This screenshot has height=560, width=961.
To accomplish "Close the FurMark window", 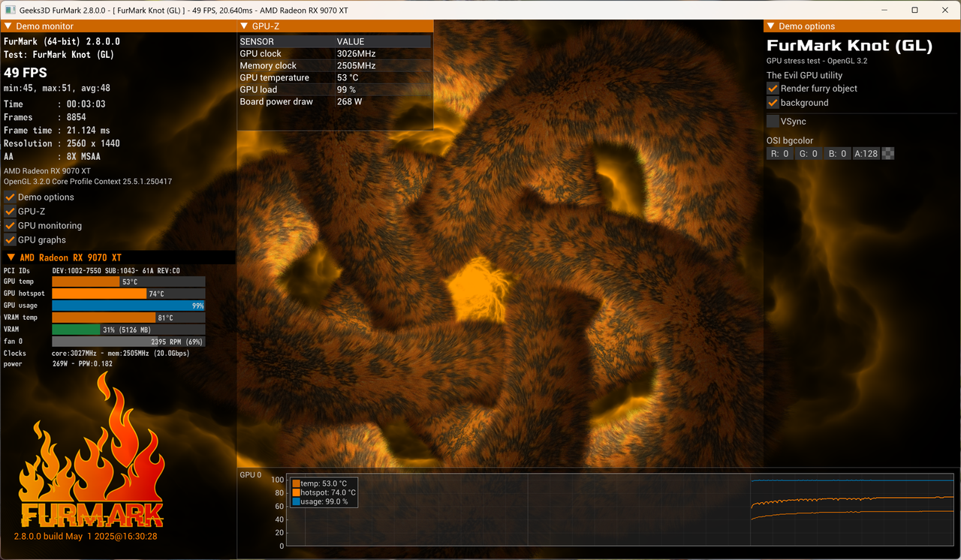I will [946, 10].
